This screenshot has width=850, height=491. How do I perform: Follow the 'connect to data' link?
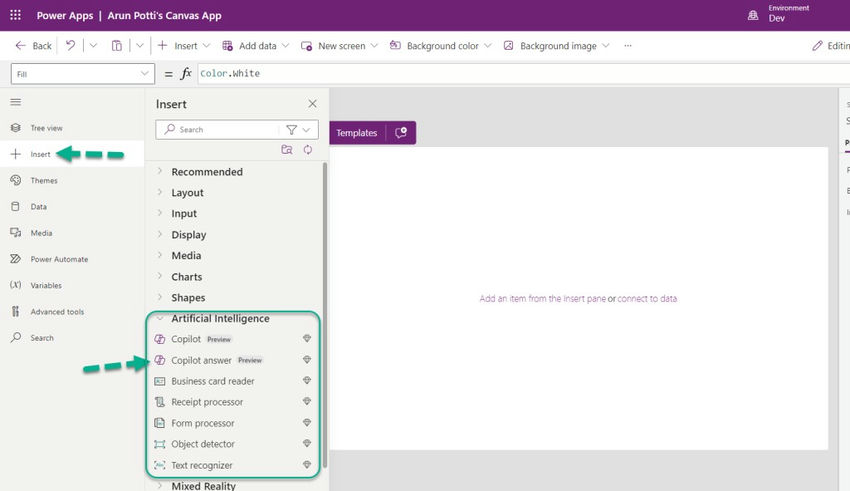click(647, 299)
